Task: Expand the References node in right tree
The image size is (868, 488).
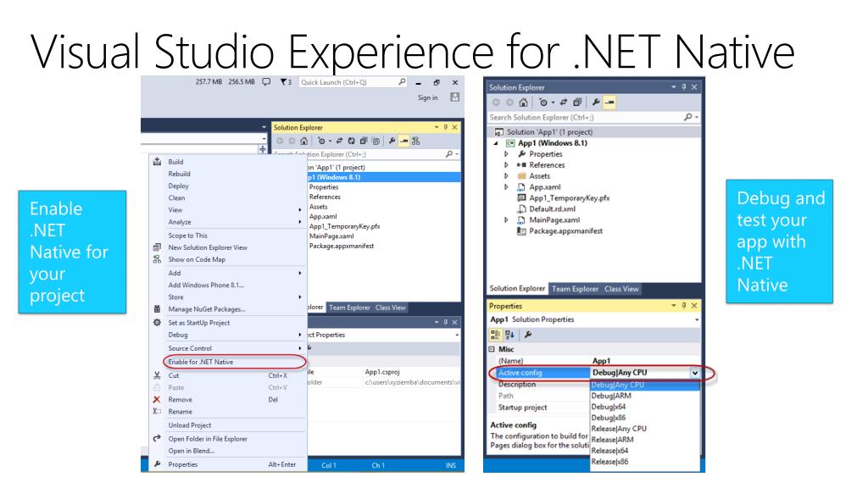Action: 506,165
